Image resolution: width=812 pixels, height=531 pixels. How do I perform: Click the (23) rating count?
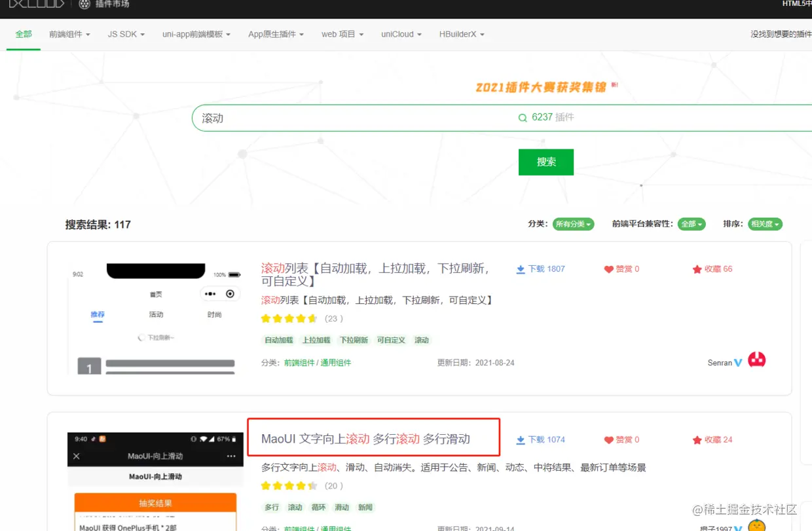(x=334, y=319)
